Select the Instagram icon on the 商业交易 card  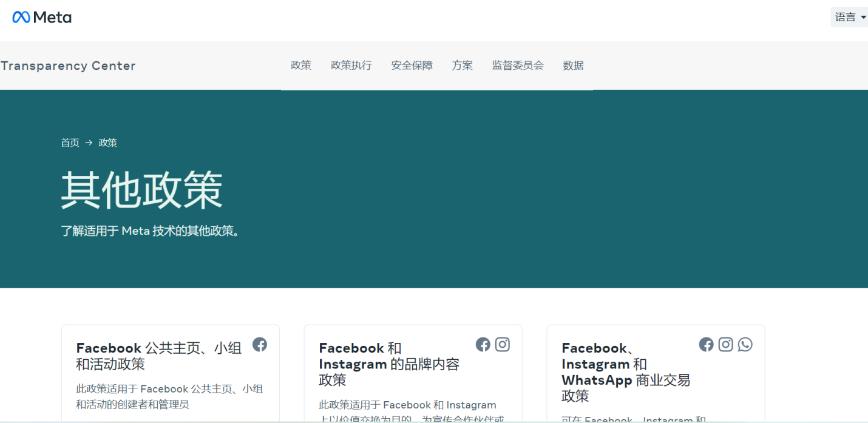click(x=725, y=344)
